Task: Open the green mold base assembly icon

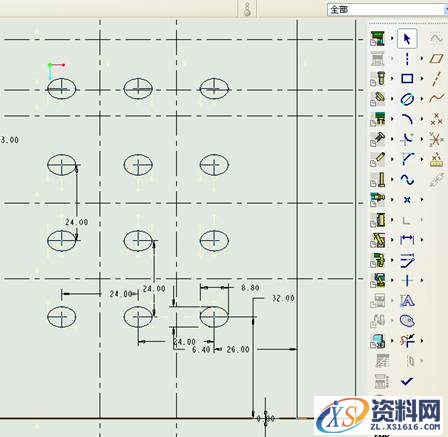Action: click(377, 38)
